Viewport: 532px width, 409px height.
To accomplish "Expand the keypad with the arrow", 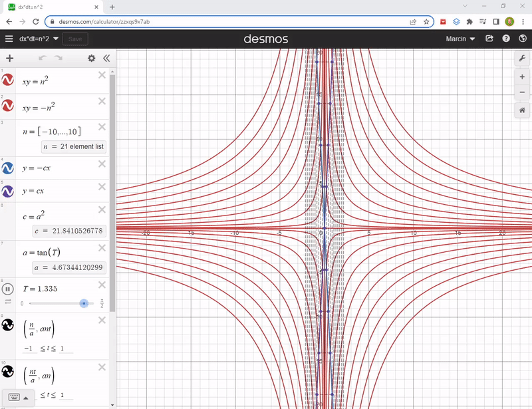I will [x=26, y=398].
